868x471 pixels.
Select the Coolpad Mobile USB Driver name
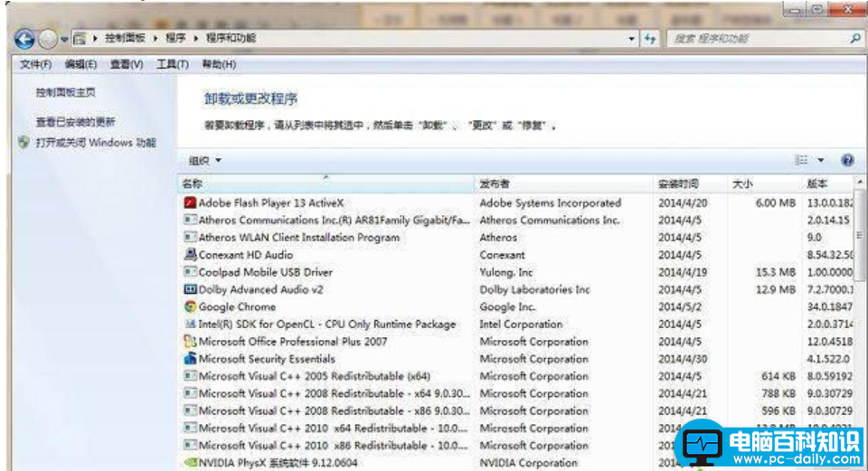(x=266, y=272)
